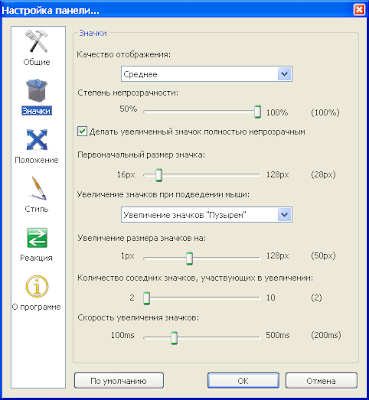
Task: Click the Первоначальный размер значка slider thumb
Action: [159, 175]
